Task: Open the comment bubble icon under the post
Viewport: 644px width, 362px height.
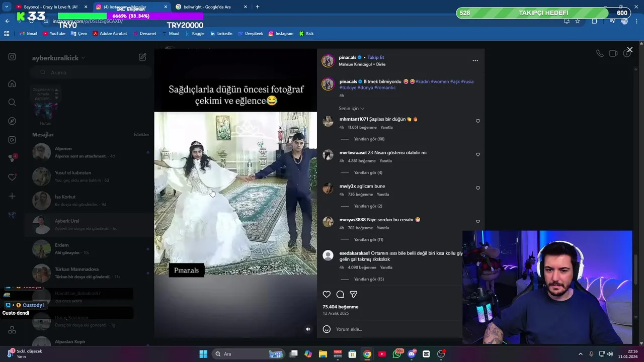Action: pos(340,294)
